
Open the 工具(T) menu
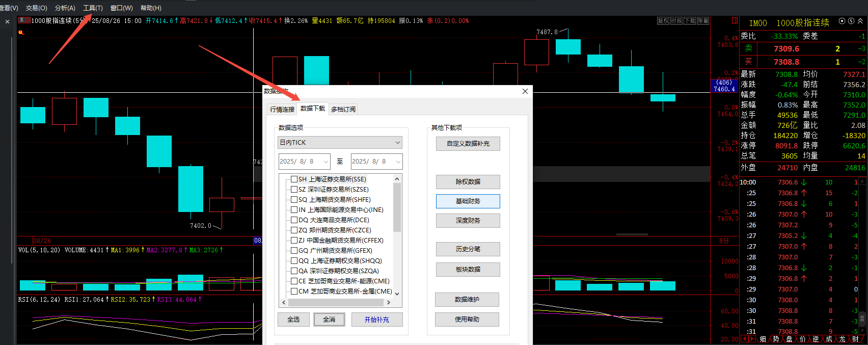[x=93, y=8]
